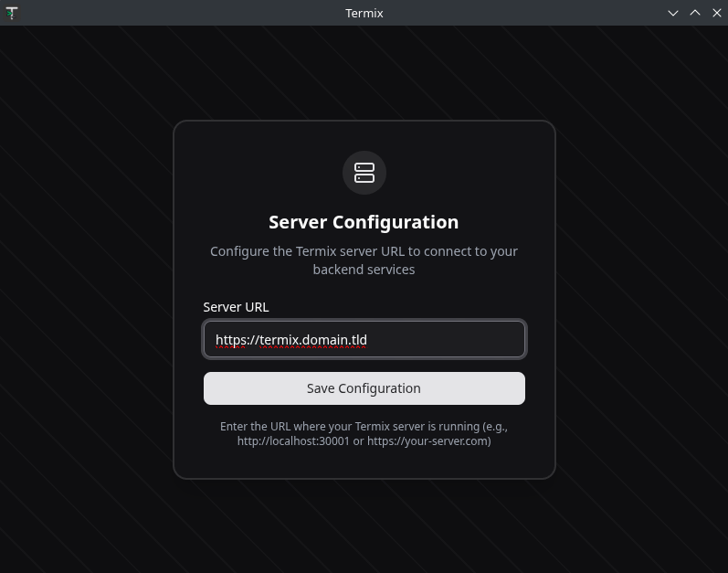The image size is (728, 573).
Task: Click the server rack icon
Action: coord(364,173)
